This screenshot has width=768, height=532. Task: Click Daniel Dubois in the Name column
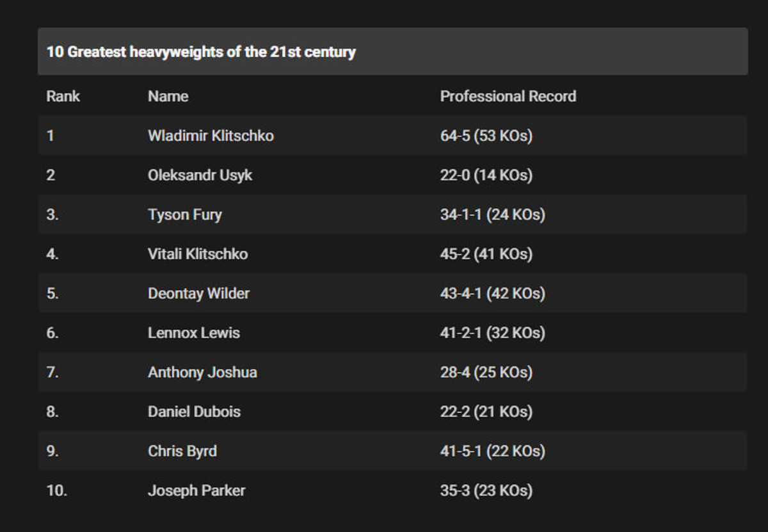click(194, 412)
